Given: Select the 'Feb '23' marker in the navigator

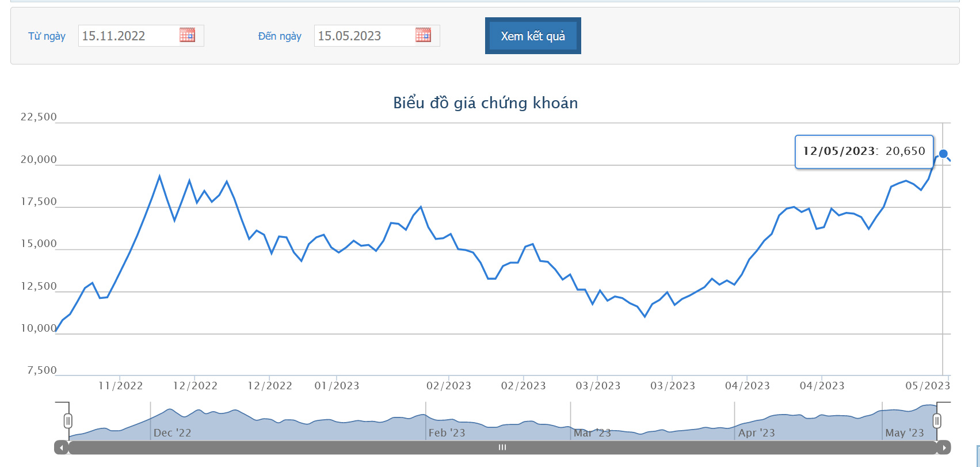Looking at the screenshot, I should coord(447,433).
